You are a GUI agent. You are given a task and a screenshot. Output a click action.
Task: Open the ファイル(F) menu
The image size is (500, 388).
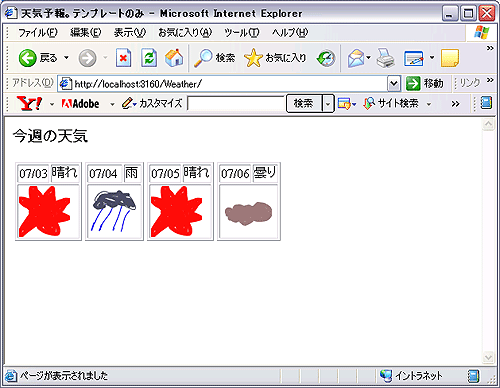coord(38,33)
